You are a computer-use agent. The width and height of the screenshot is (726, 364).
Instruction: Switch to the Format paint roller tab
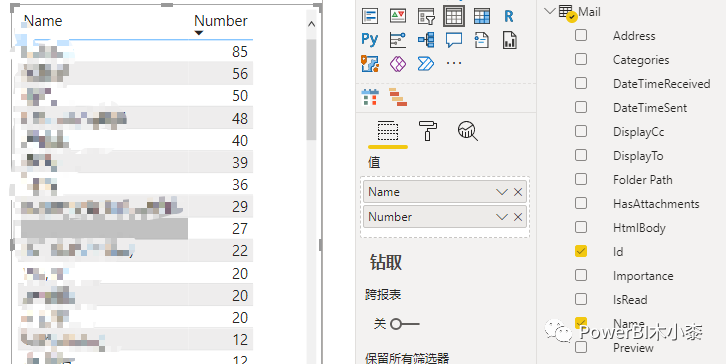[x=428, y=131]
